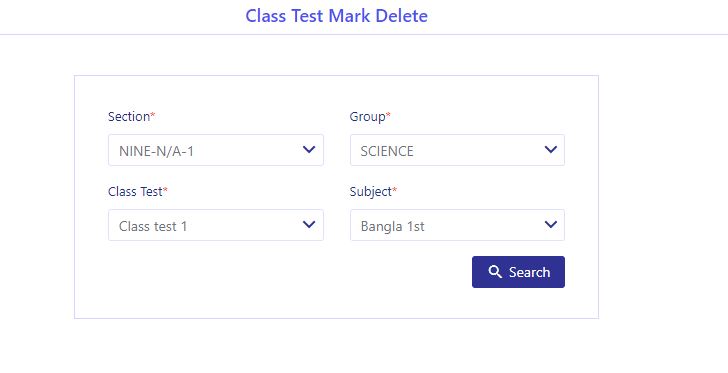Click the chevron arrow in the Section field
This screenshot has width=728, height=373.
coord(309,150)
